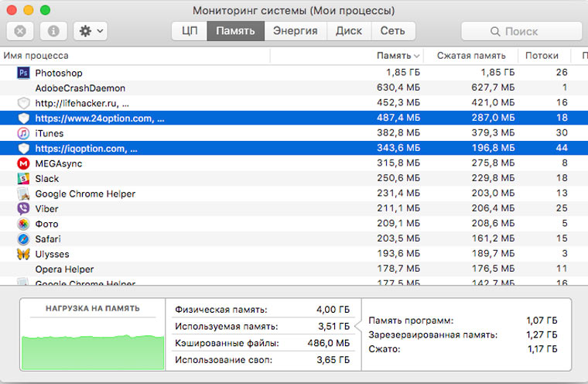
Task: Select the Photoshop process row
Action: (294, 73)
